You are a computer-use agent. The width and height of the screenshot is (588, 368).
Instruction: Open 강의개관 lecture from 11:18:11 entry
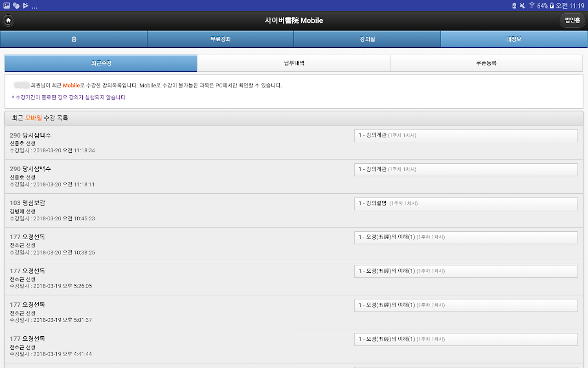466,169
